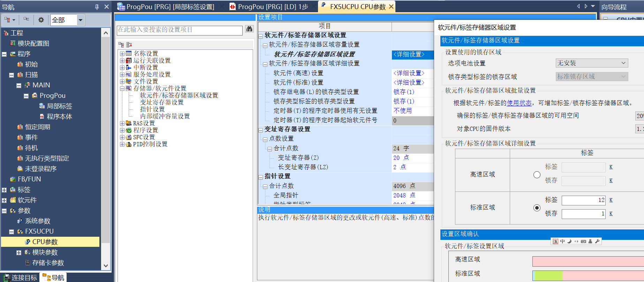Click the green segment in 标准区域 bar
The image size is (644, 282).
pos(548,275)
